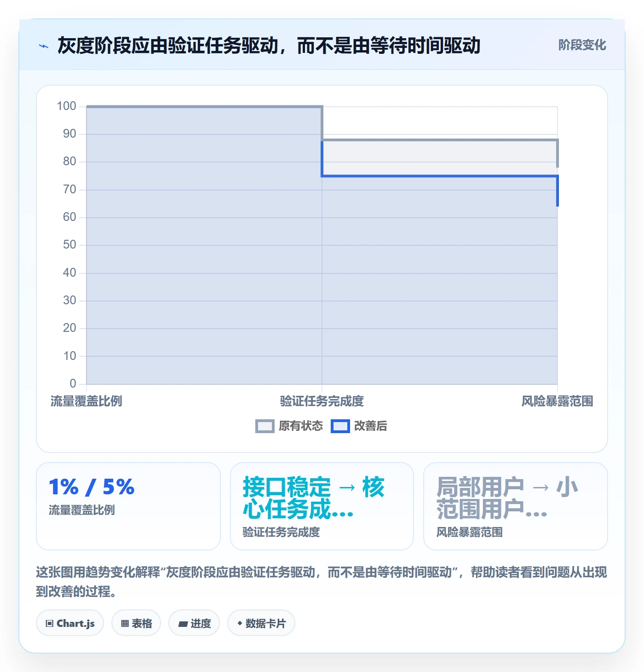Screen dimensions: 644x672
Task: Open the 接口稳定 验证任务完成度 card
Action: [x=322, y=506]
